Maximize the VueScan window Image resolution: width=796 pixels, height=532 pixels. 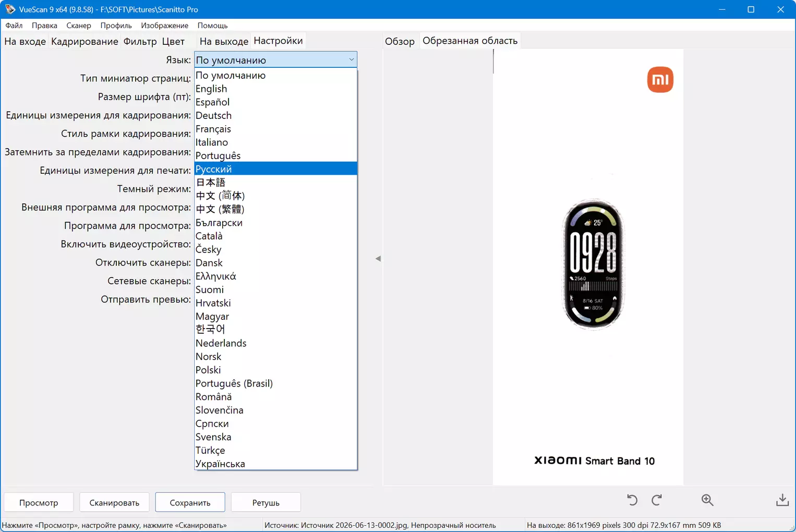(751, 9)
